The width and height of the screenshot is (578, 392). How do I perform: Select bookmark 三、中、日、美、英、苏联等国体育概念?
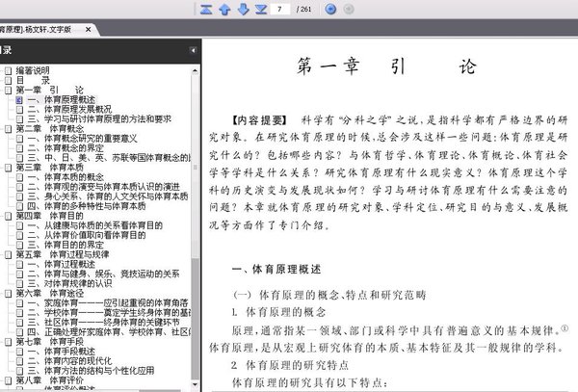[109, 158]
